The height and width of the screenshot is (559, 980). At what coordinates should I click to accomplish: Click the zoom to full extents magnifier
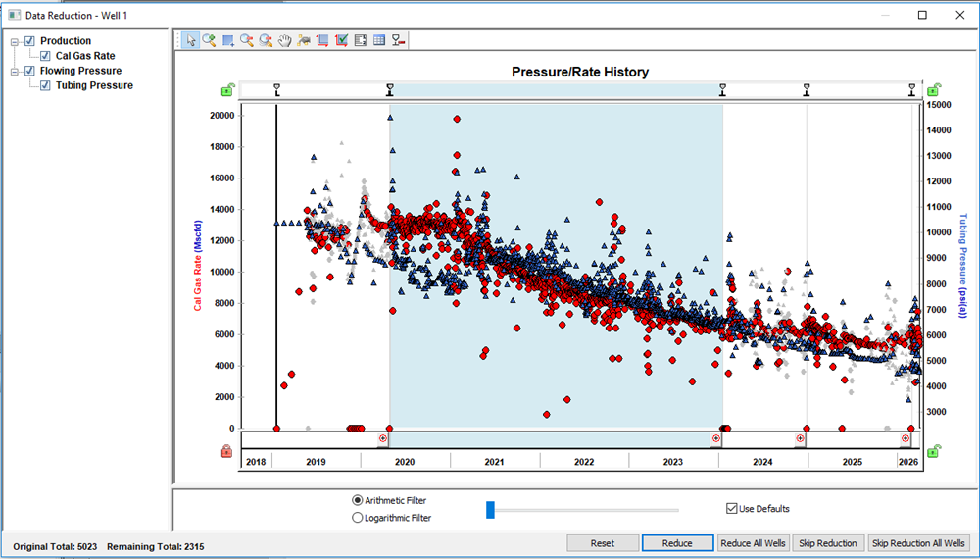coord(266,40)
